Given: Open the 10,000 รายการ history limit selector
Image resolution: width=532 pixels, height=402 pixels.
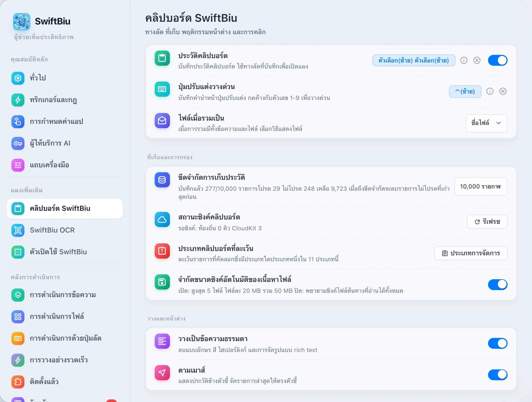Looking at the screenshot, I should pos(481,186).
